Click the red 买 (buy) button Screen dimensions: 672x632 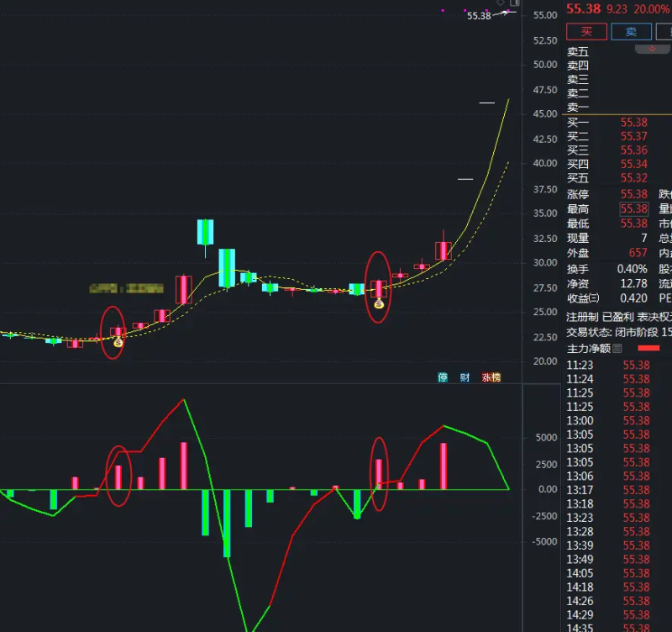(586, 32)
